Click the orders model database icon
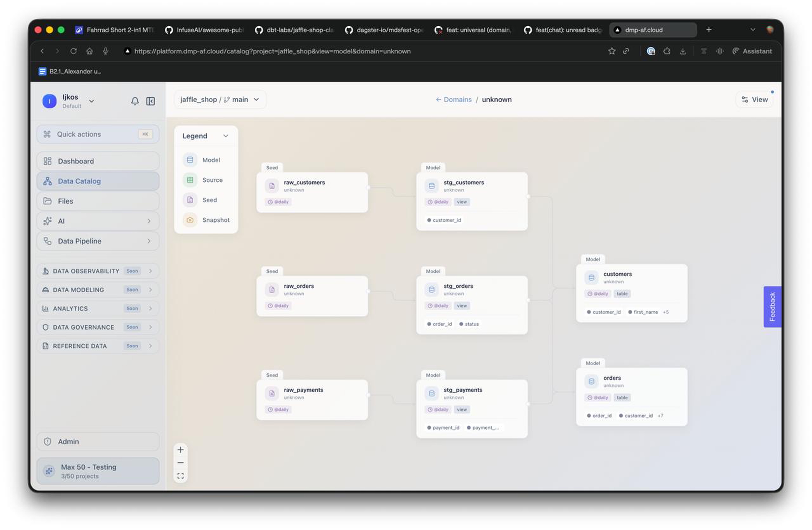This screenshot has width=812, height=530. 591,381
